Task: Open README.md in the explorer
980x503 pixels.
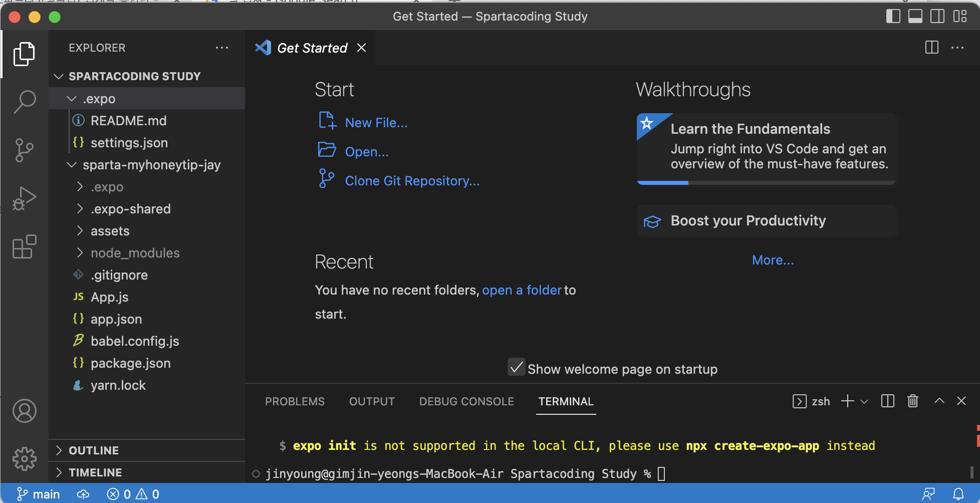Action: pyautogui.click(x=147, y=121)
